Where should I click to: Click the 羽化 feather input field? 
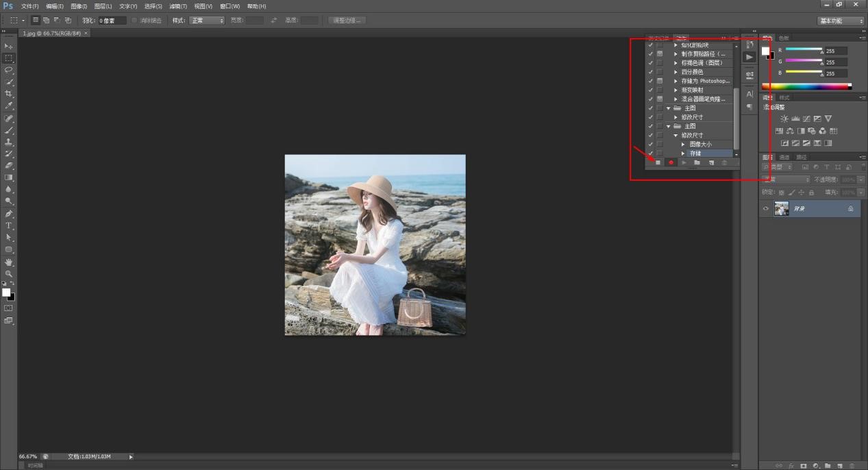point(112,21)
